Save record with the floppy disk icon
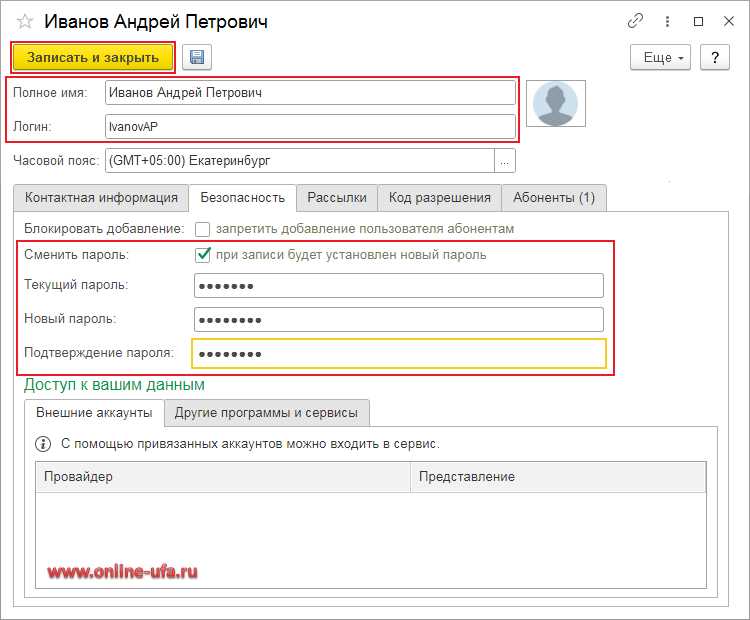Screen dimensions: 750x620 [x=197, y=57]
